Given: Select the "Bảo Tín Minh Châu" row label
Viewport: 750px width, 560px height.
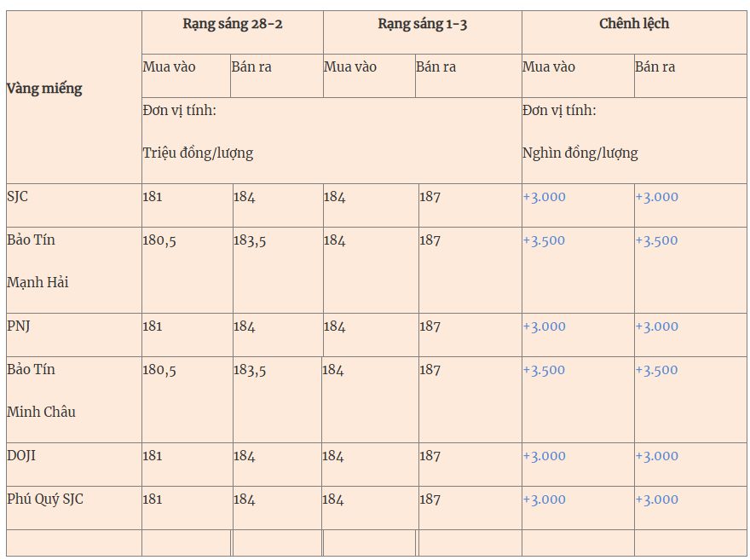Looking at the screenshot, I should (x=41, y=390).
